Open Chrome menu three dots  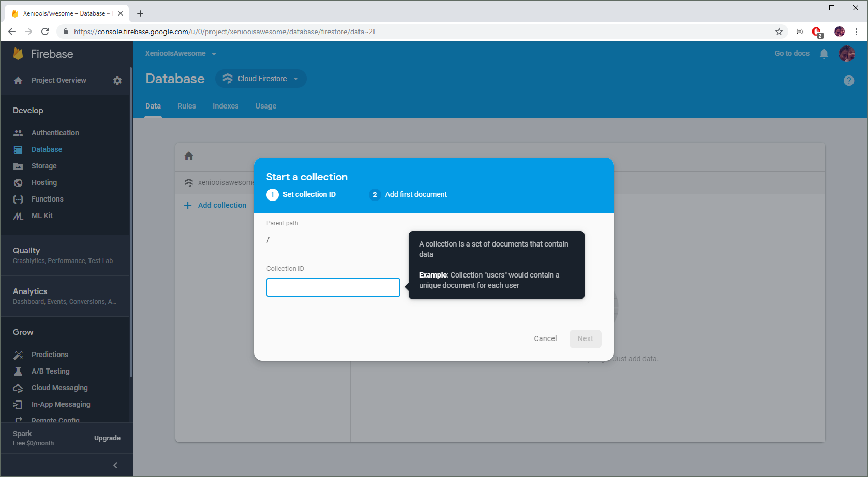click(x=856, y=32)
